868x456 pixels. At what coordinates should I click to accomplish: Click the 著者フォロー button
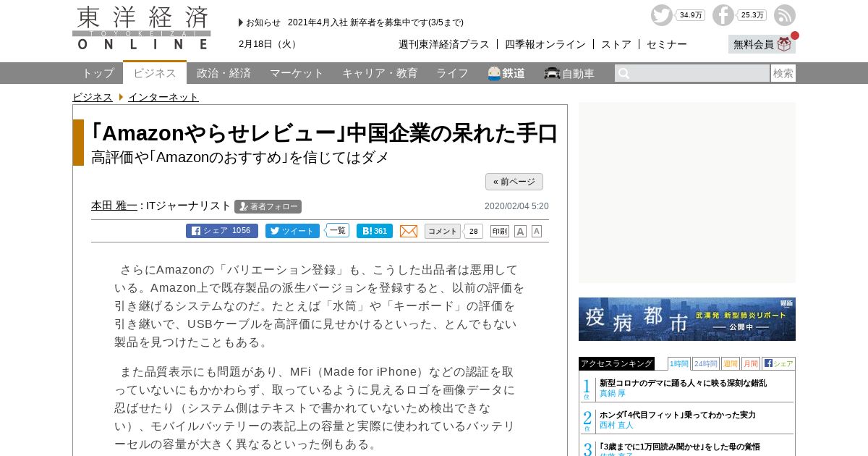click(x=268, y=206)
